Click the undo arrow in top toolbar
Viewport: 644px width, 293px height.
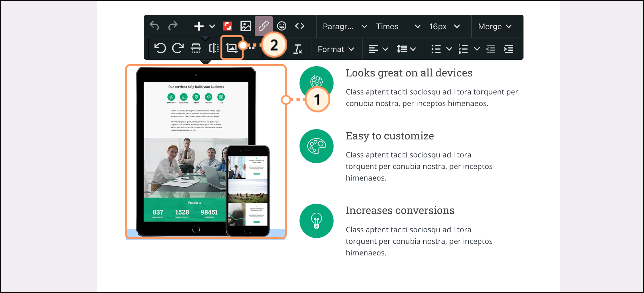[x=155, y=26]
